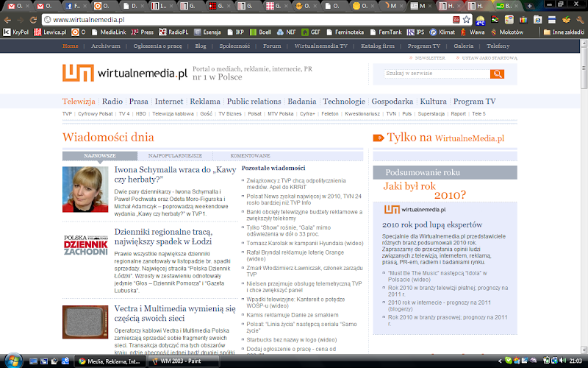The image size is (588, 368).
Task: Open the Lewica.pl bookmark
Action: tap(50, 32)
